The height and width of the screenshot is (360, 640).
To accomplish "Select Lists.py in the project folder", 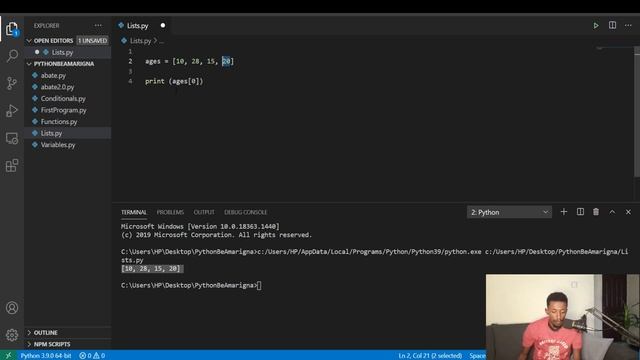I will click(67, 133).
